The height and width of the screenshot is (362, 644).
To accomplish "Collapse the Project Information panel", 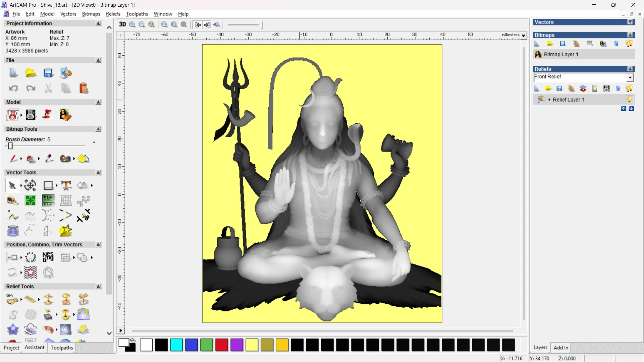I will (x=98, y=23).
